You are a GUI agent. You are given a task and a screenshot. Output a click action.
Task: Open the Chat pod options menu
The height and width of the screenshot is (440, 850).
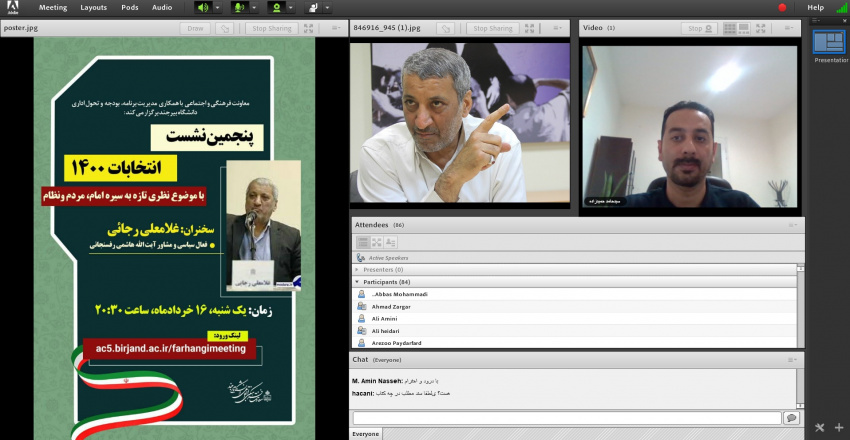click(x=793, y=360)
